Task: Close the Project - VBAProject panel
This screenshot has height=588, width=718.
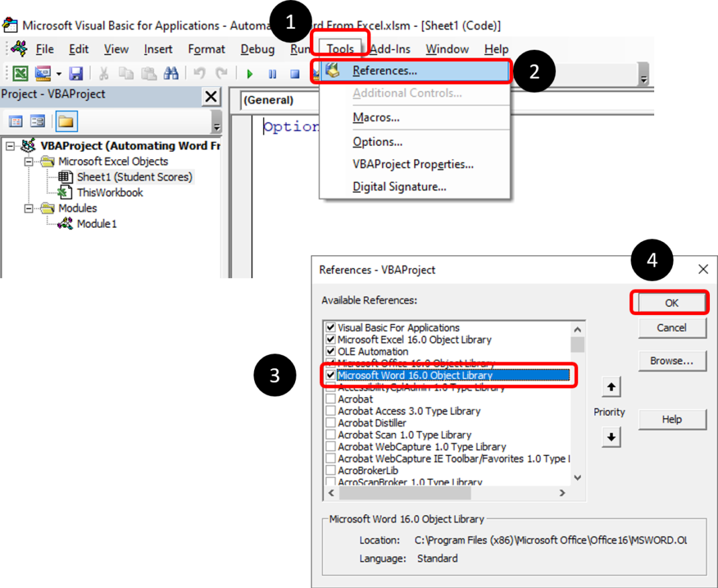Action: [x=211, y=97]
